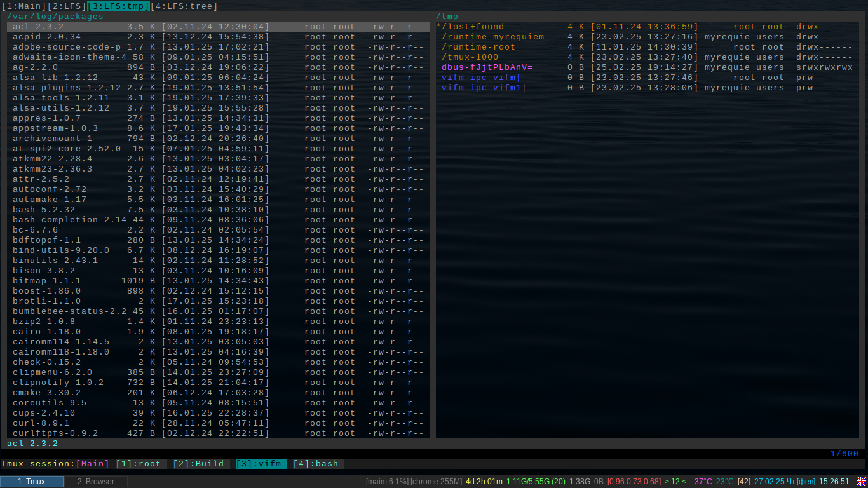Select alsa-lib-1.2.12 in the list
868x488 pixels.
pyautogui.click(x=219, y=78)
